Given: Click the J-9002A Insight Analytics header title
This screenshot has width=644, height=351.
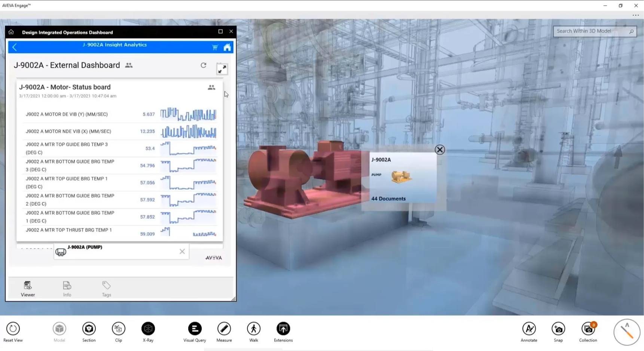Looking at the screenshot, I should tap(115, 45).
